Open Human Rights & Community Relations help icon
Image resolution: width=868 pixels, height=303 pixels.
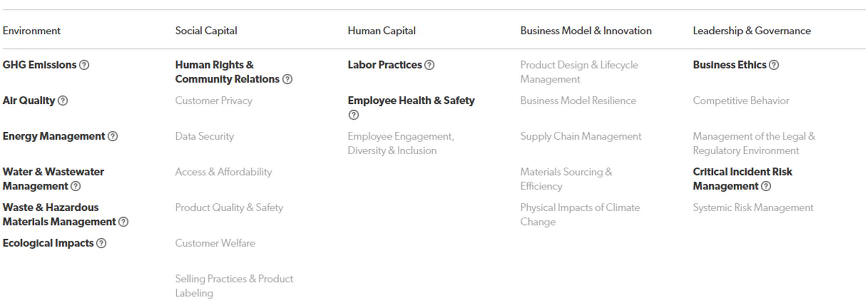[x=288, y=79]
